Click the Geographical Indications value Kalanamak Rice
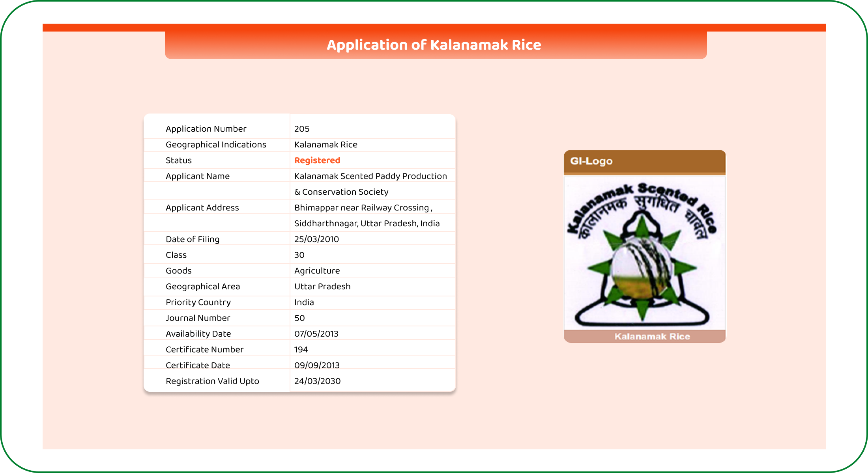 326,145
